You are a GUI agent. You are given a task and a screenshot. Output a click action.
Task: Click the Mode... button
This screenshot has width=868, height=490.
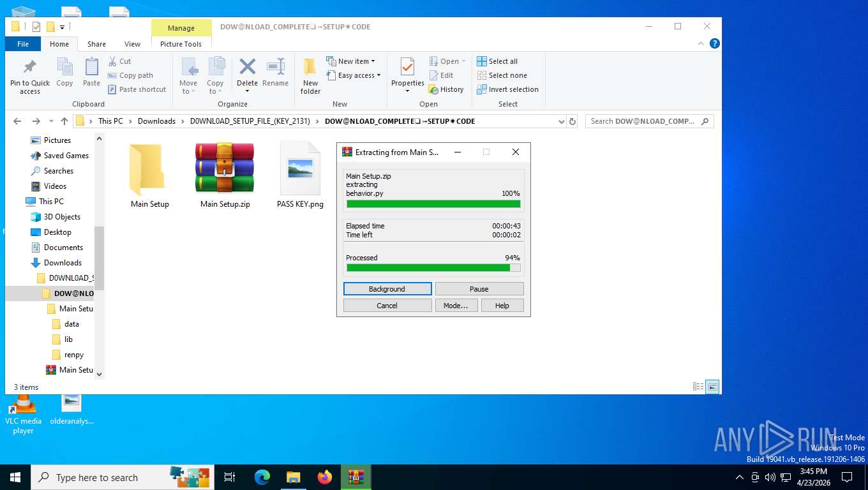click(x=456, y=306)
